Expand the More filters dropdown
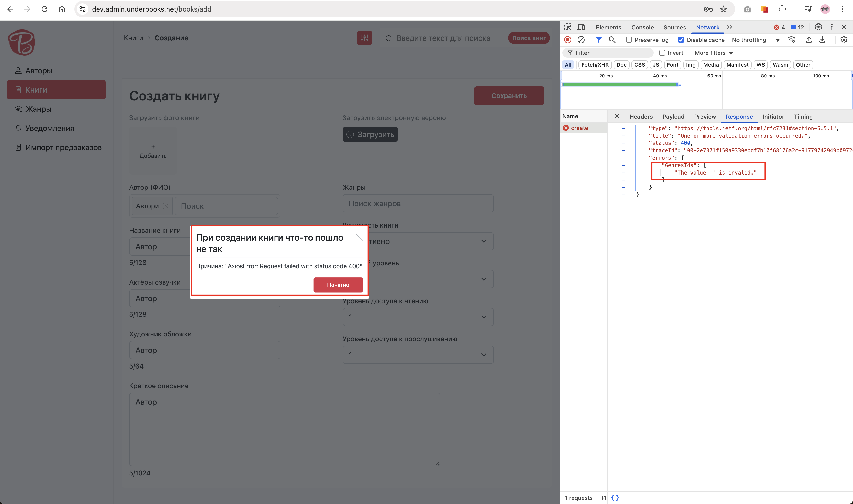The height and width of the screenshot is (504, 853). click(713, 53)
